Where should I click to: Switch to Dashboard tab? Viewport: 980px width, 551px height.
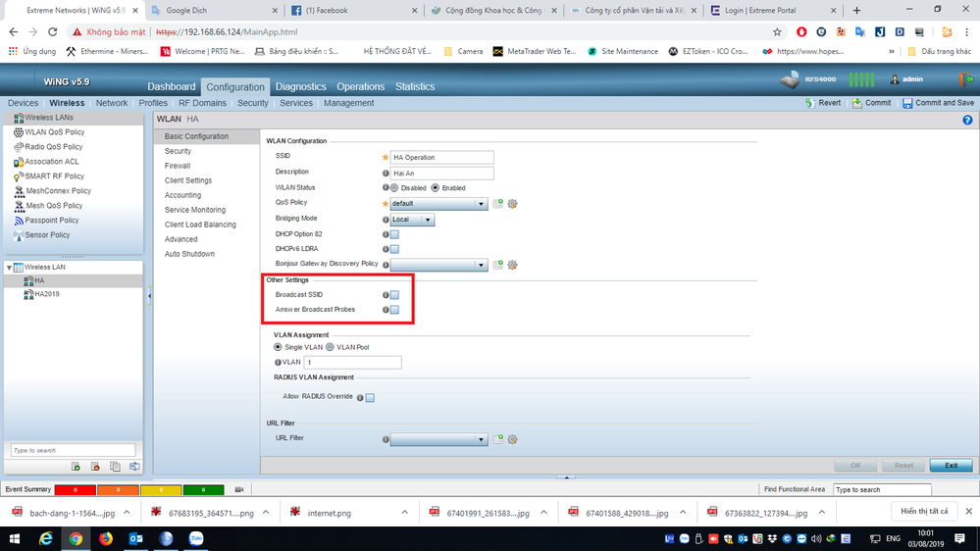[x=172, y=87]
